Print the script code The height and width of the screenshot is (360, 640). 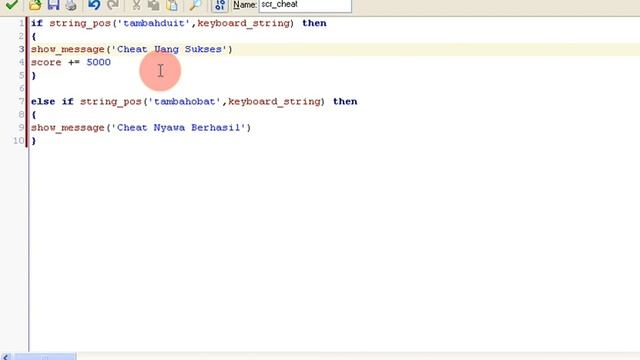tap(71, 5)
